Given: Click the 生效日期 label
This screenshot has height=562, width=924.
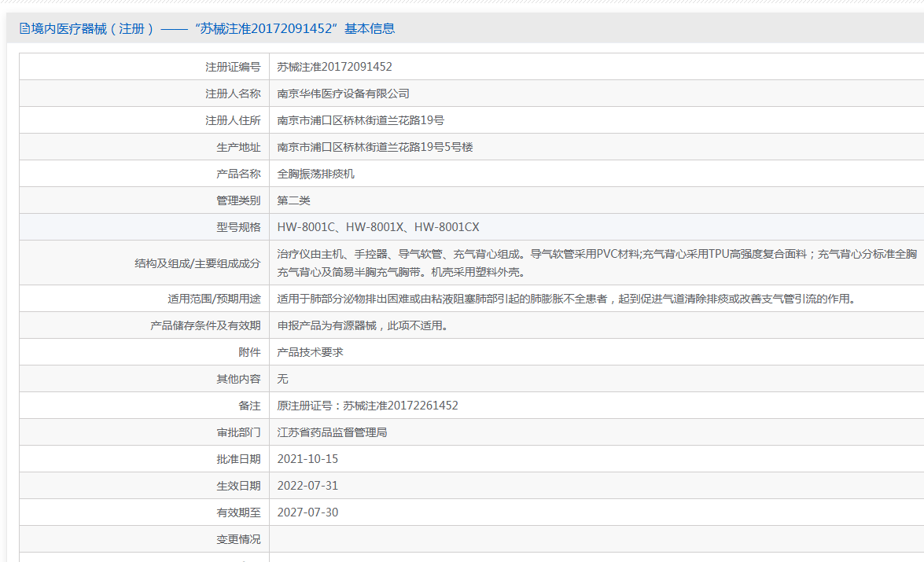Looking at the screenshot, I should 238,486.
